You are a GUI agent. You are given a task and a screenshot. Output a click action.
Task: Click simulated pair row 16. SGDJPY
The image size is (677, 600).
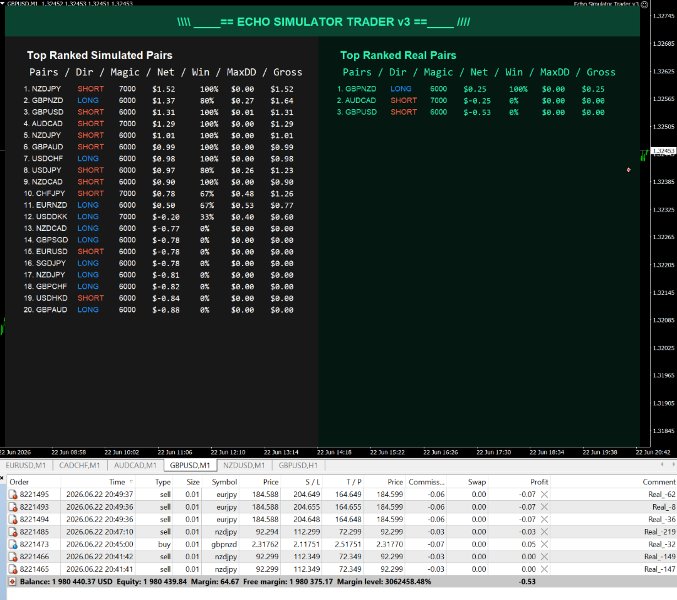(158, 263)
